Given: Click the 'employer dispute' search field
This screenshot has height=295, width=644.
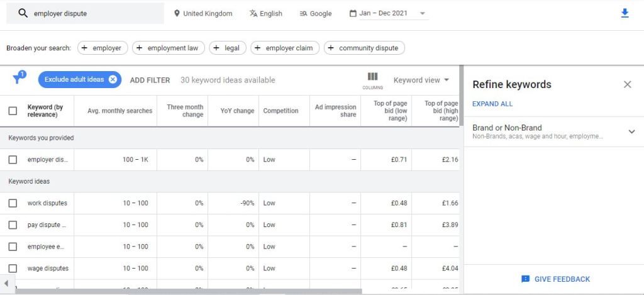Looking at the screenshot, I should (x=94, y=13).
